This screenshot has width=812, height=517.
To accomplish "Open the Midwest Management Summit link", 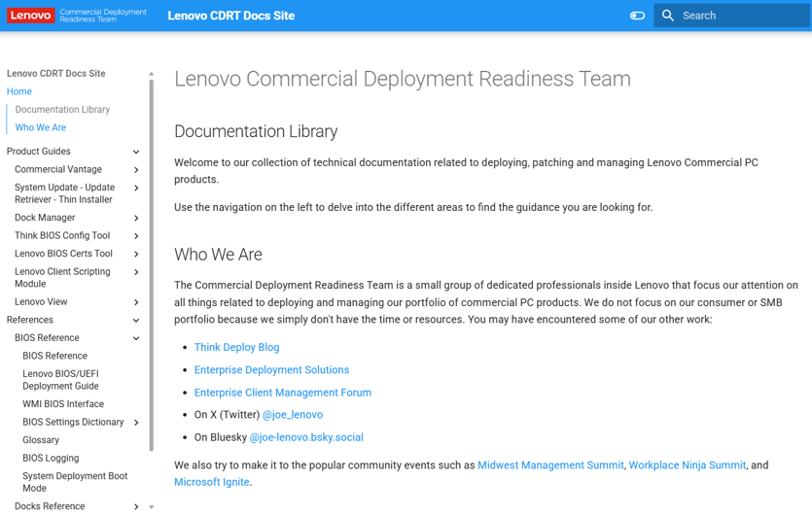I will (x=550, y=465).
